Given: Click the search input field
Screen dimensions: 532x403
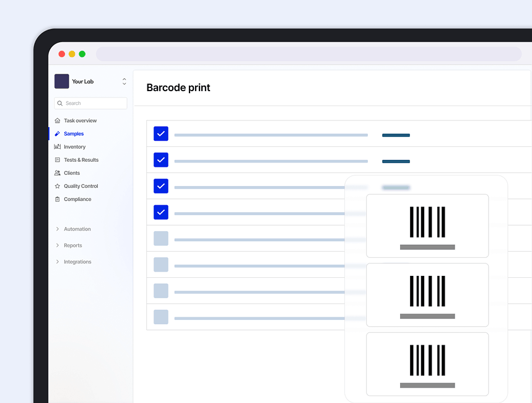Looking at the screenshot, I should (x=90, y=103).
